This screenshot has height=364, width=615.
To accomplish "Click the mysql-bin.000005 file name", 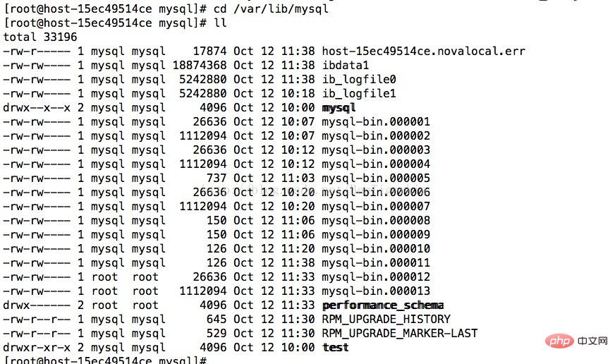I will point(376,178).
